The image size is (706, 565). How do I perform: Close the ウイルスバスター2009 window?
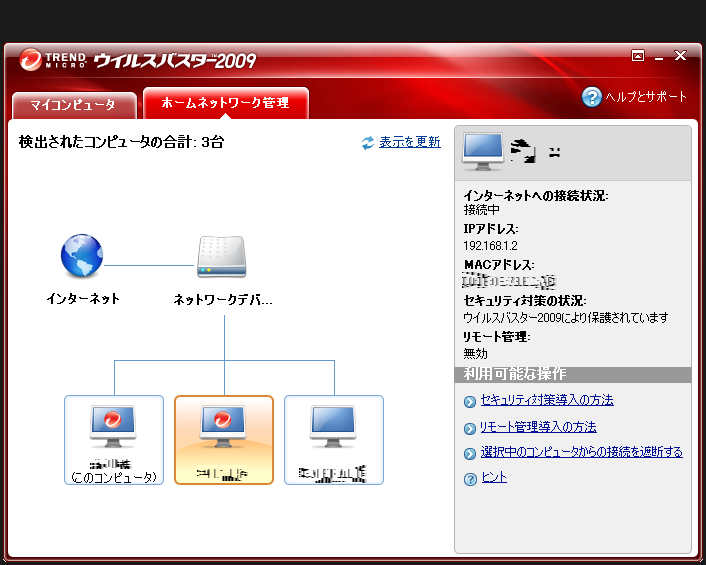pyautogui.click(x=680, y=55)
